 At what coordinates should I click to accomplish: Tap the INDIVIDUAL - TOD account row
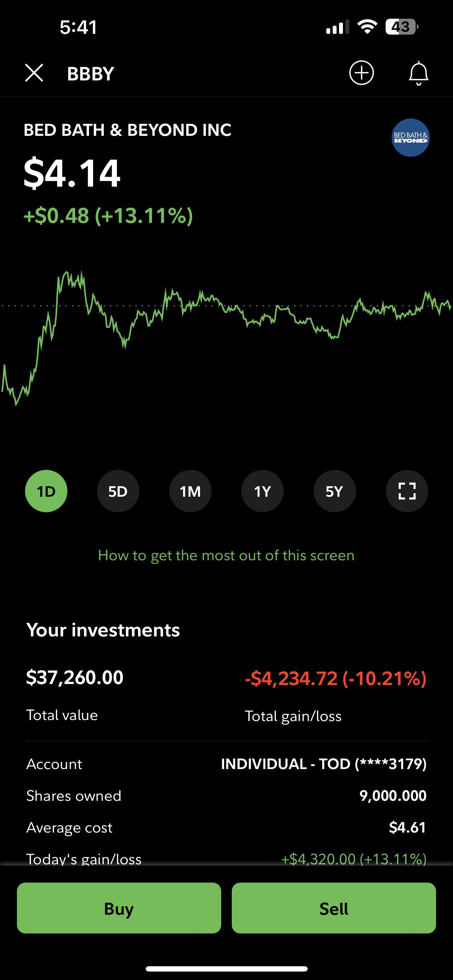pyautogui.click(x=226, y=764)
